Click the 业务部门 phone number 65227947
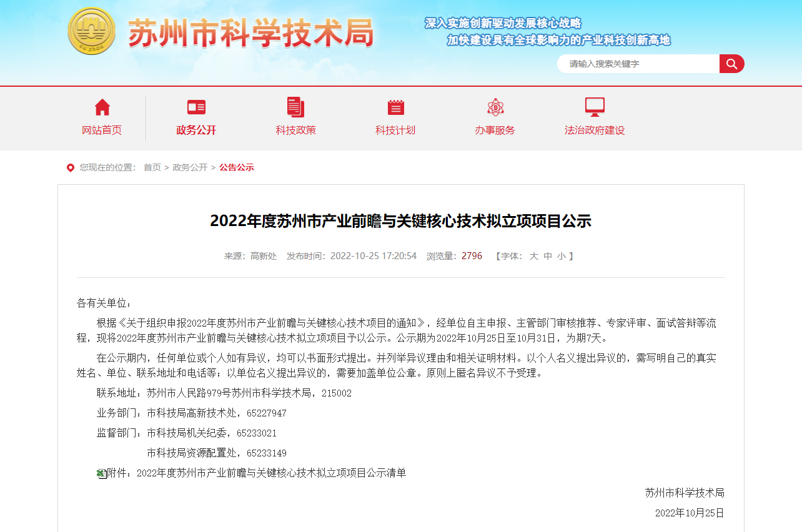The height and width of the screenshot is (532, 802). click(x=267, y=413)
